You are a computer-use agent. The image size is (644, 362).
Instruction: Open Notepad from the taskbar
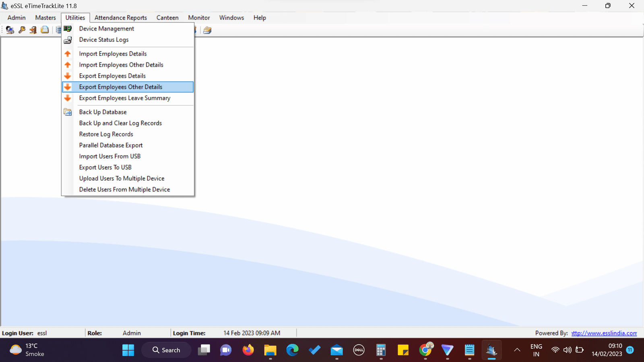469,350
